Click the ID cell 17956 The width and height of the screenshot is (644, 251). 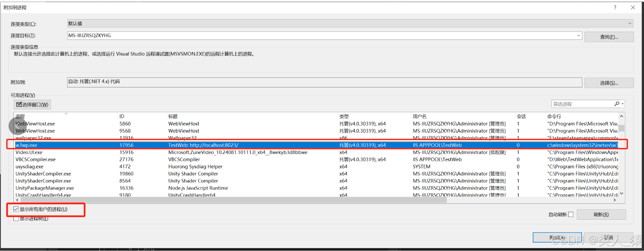pos(126,145)
